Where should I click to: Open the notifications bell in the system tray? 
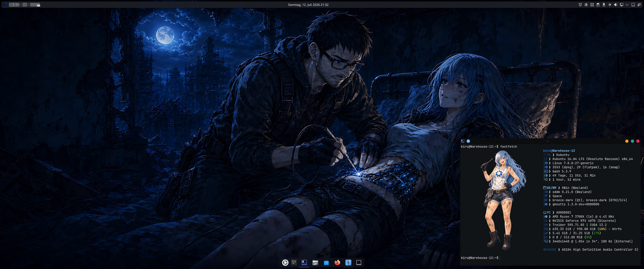pos(580,5)
